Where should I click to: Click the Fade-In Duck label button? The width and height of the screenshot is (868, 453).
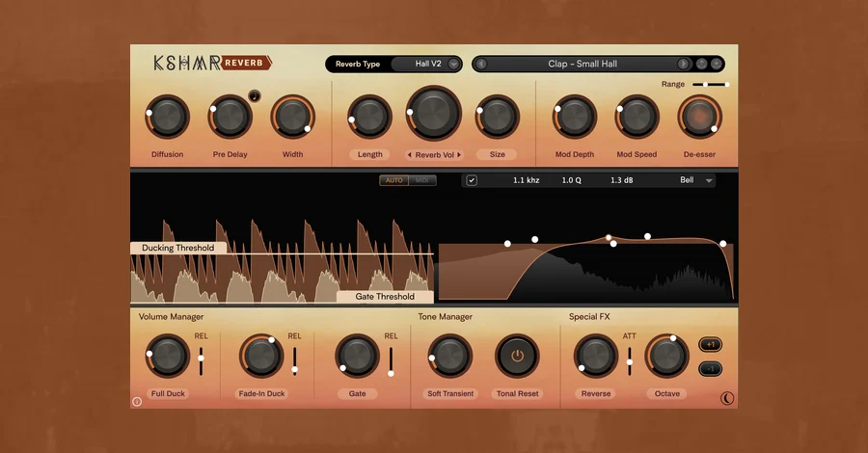click(261, 394)
